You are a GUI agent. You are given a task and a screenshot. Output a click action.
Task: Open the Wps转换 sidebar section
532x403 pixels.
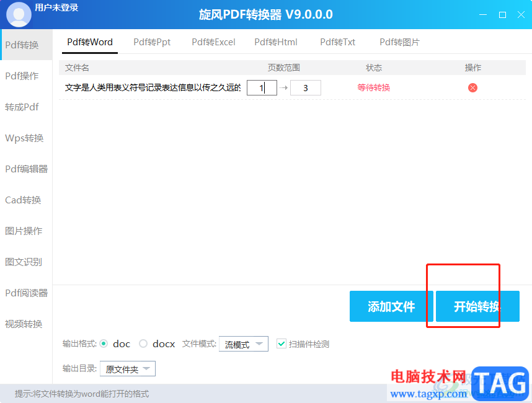tap(26, 138)
